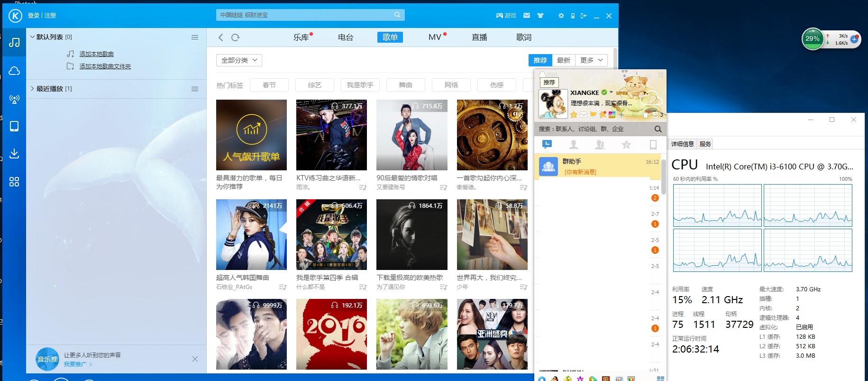Open QQ main menu grid icon
The image size is (868, 381).
tap(660, 379)
